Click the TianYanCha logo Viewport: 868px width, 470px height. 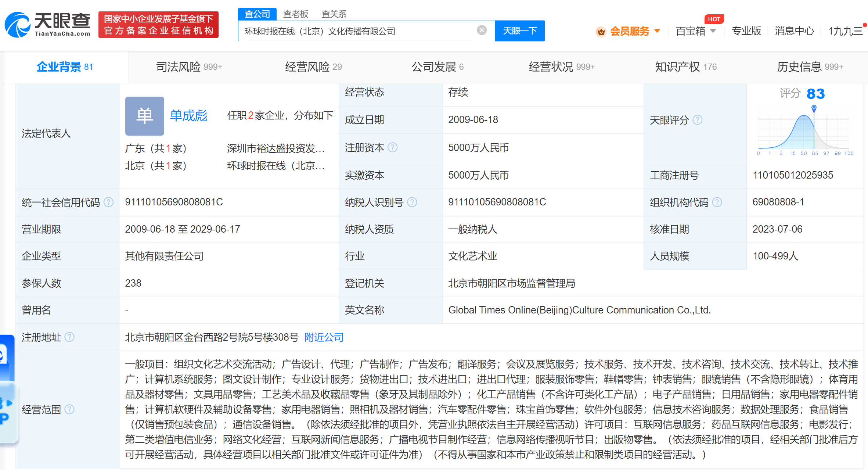(48, 24)
